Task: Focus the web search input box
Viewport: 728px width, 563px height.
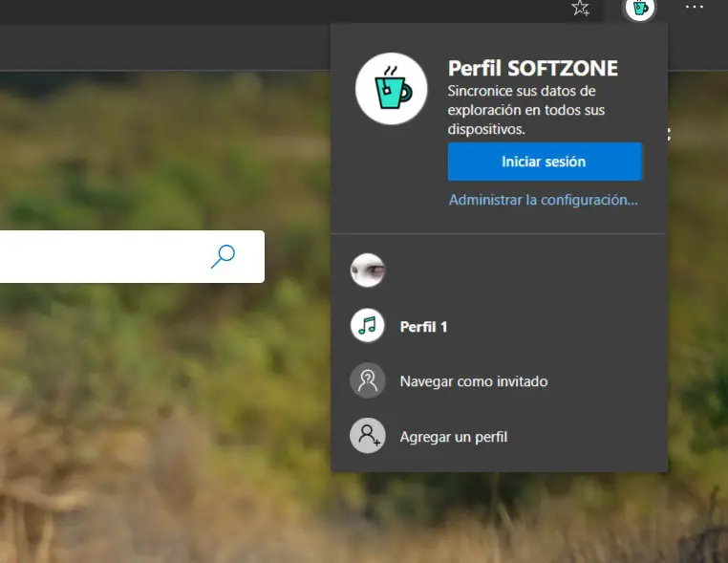Action: tap(132, 256)
